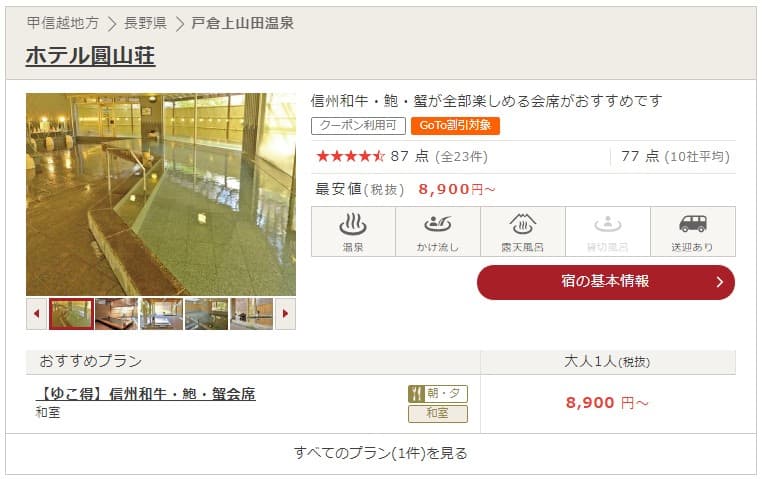Show previous photos with left arrow
The width and height of the screenshot is (763, 479).
[36, 314]
